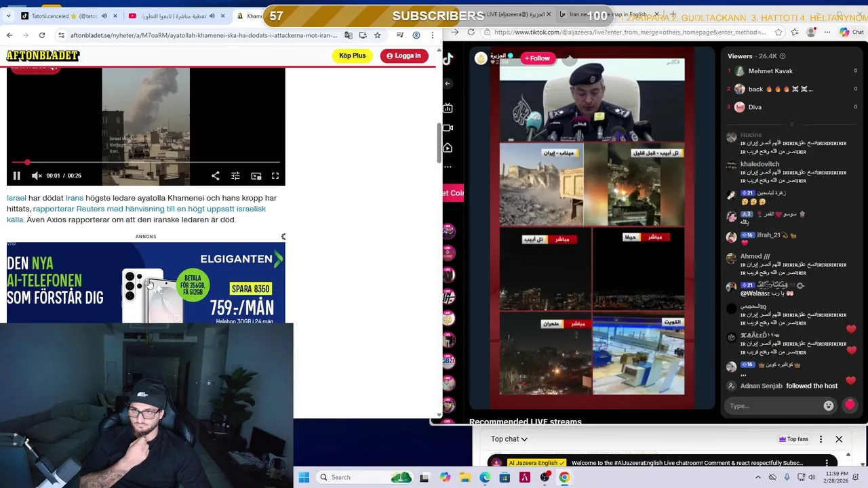Close the Al Jazeera LIVE tab
Screen dimensions: 868x488
549,14
